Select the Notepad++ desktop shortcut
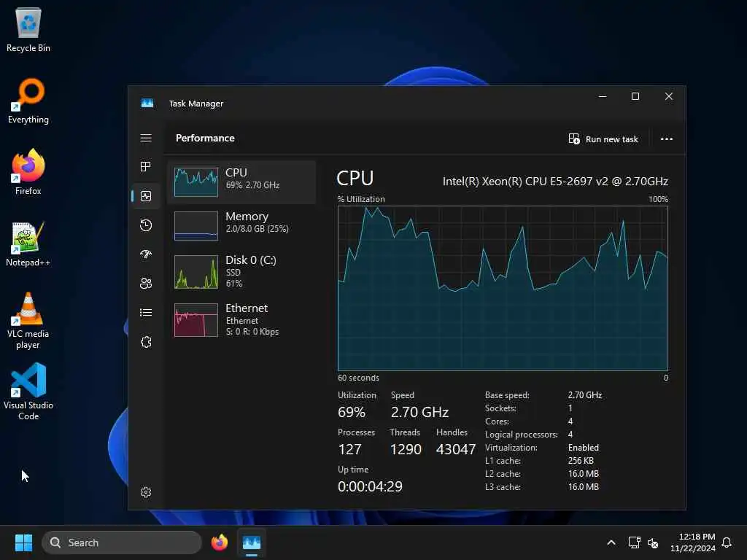 (28, 244)
